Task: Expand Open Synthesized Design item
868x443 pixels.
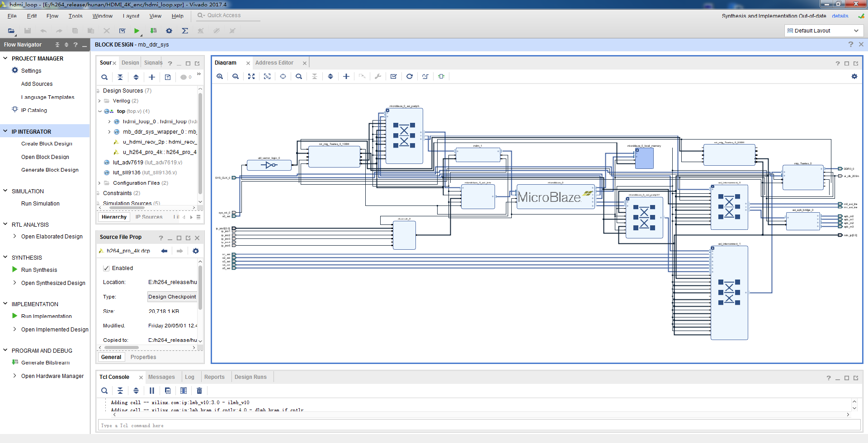Action: [14, 283]
